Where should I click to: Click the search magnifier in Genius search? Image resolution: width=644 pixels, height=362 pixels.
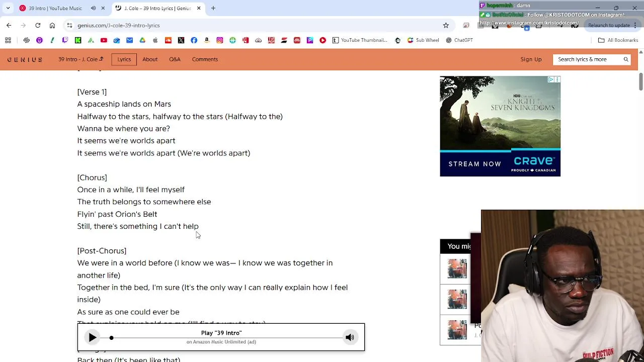pyautogui.click(x=626, y=59)
